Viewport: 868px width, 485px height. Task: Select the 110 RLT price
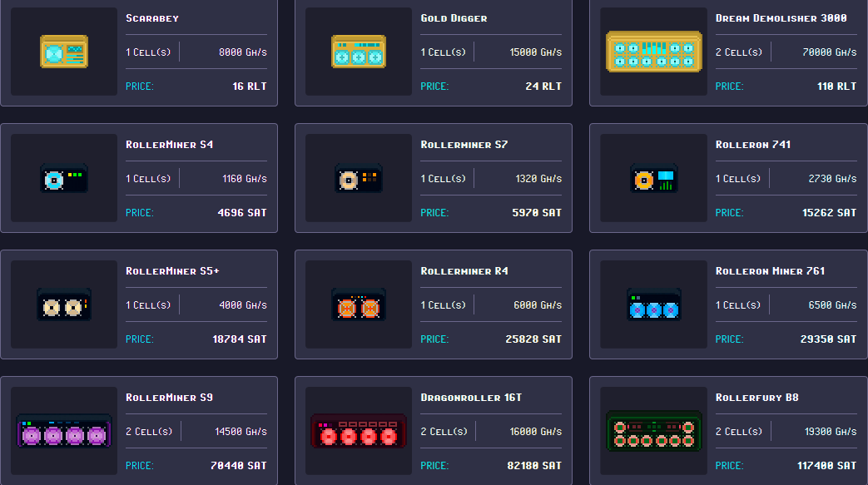point(837,87)
